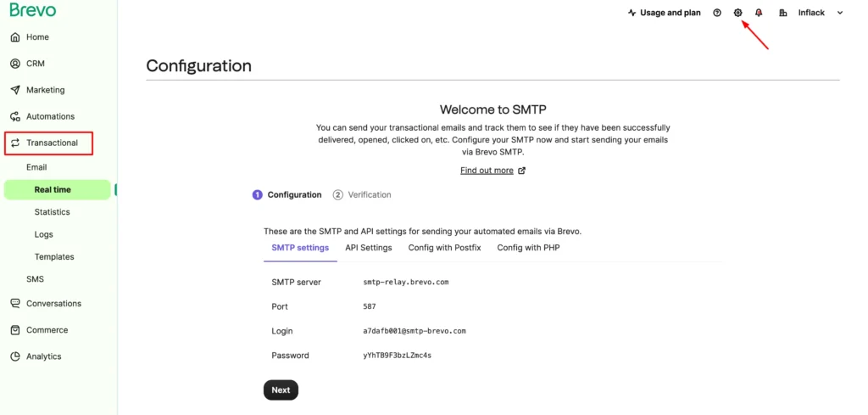The width and height of the screenshot is (868, 415).
Task: Click the Port label
Action: coord(280,306)
